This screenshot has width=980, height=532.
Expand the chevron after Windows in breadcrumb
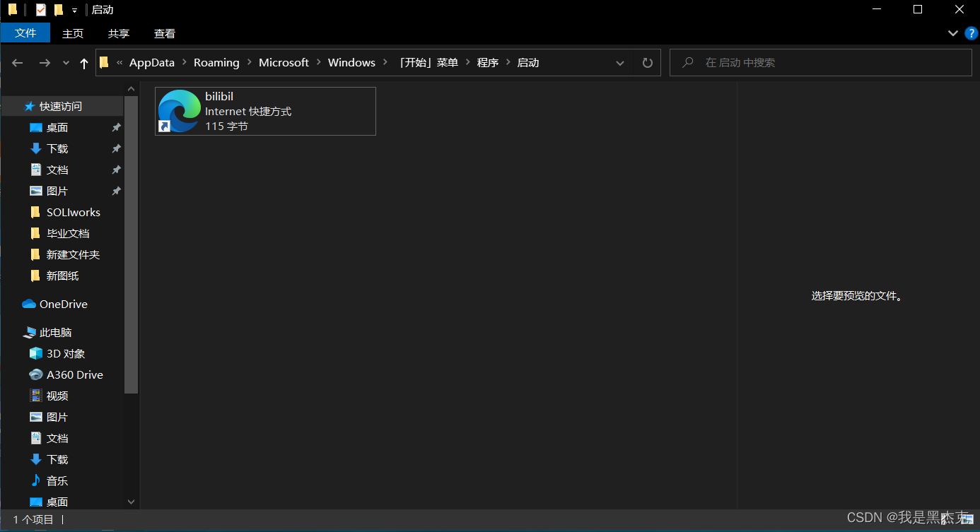click(386, 62)
